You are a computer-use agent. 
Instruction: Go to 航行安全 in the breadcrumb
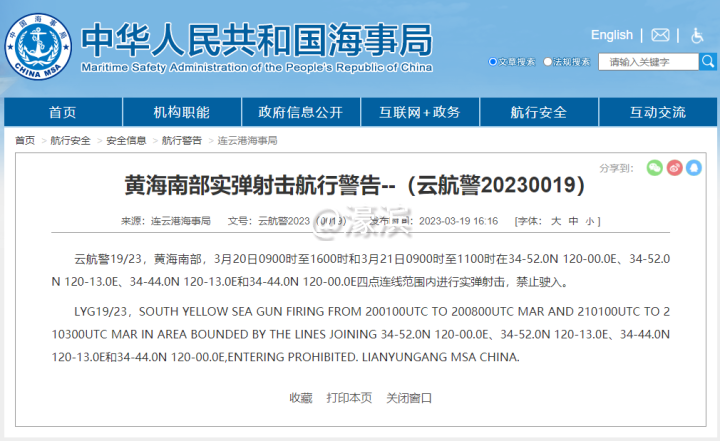coord(70,141)
